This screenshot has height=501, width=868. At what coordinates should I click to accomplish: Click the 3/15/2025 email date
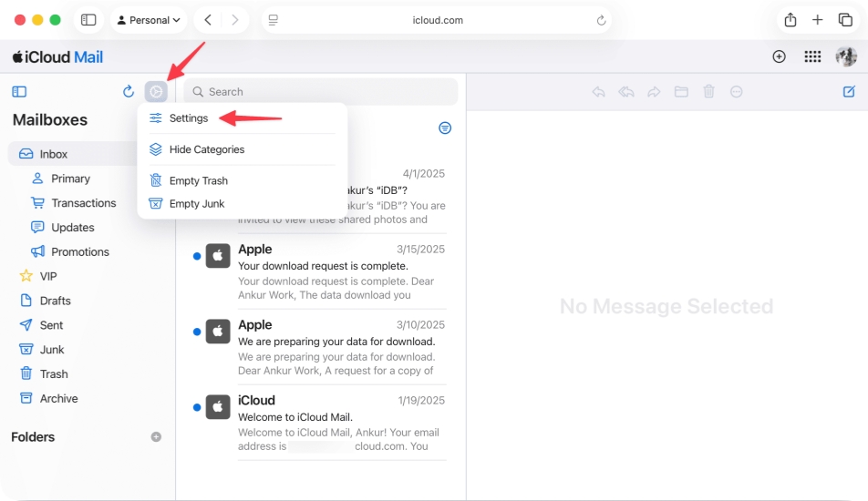point(420,250)
